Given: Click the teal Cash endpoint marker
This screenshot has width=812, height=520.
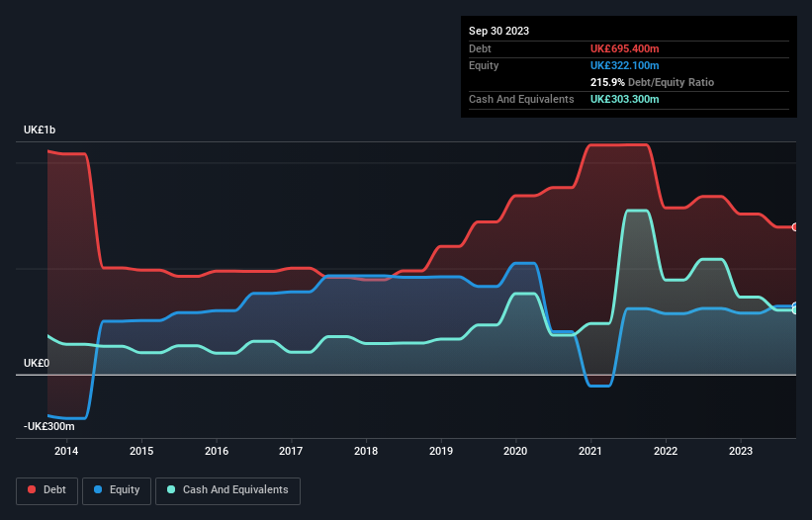Looking at the screenshot, I should (795, 310).
